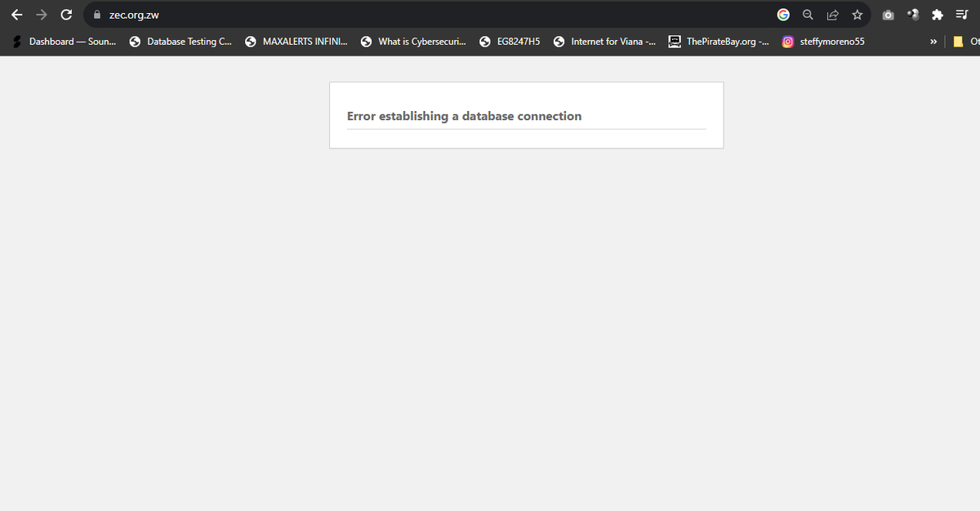980x511 pixels.
Task: Click the extension icon beside the camera
Action: pos(913,15)
